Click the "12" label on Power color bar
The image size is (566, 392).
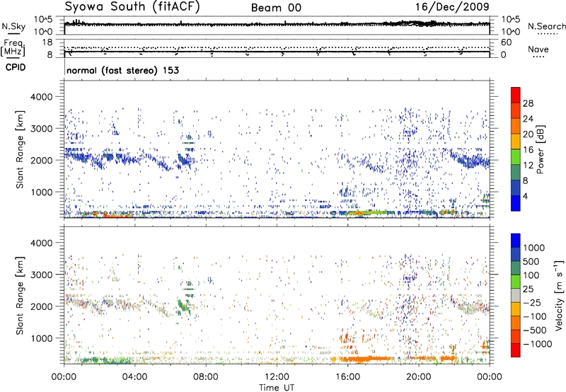pos(528,166)
